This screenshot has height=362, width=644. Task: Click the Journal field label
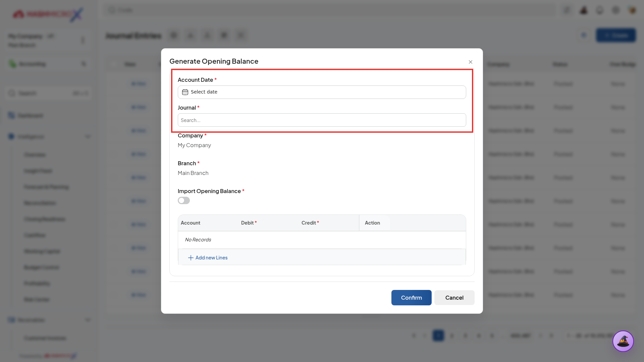click(187, 108)
